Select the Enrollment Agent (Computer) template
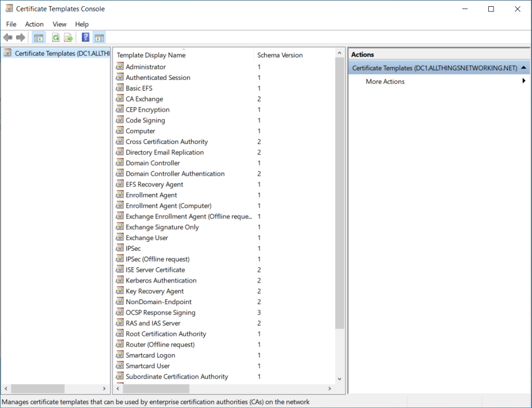 point(169,206)
